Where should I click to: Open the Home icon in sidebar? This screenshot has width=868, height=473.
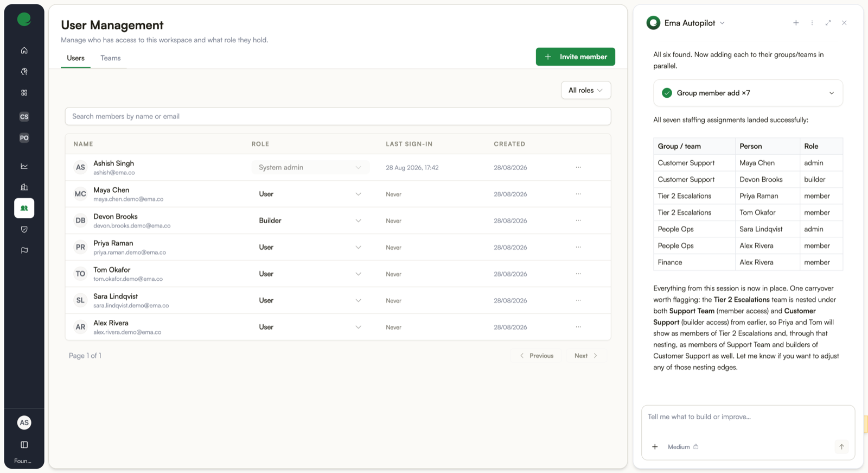(x=24, y=51)
